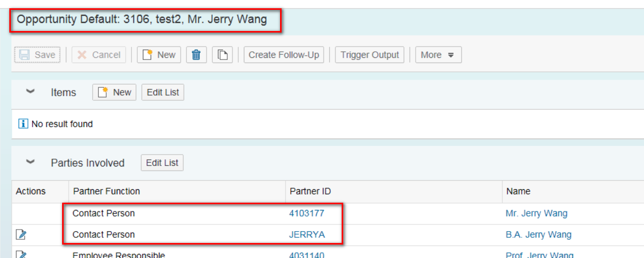The height and width of the screenshot is (258, 644).
Task: Click the New opportunity button in top toolbar
Action: pos(159,55)
